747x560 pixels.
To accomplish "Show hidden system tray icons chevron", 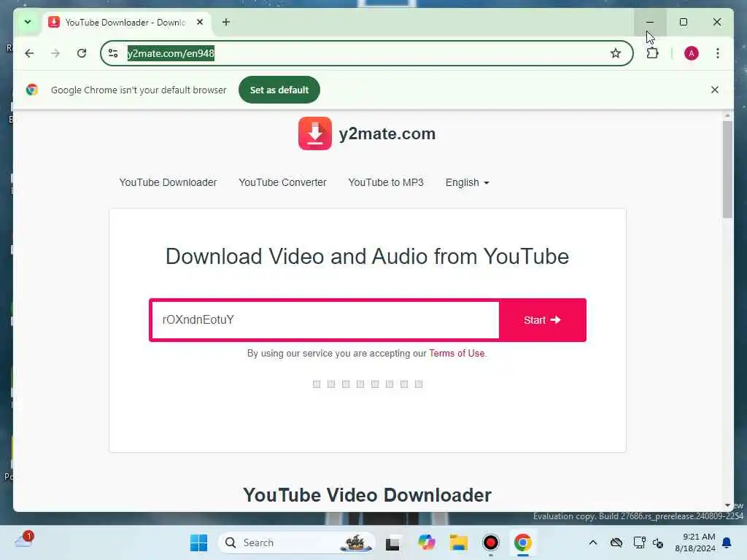I will (593, 542).
